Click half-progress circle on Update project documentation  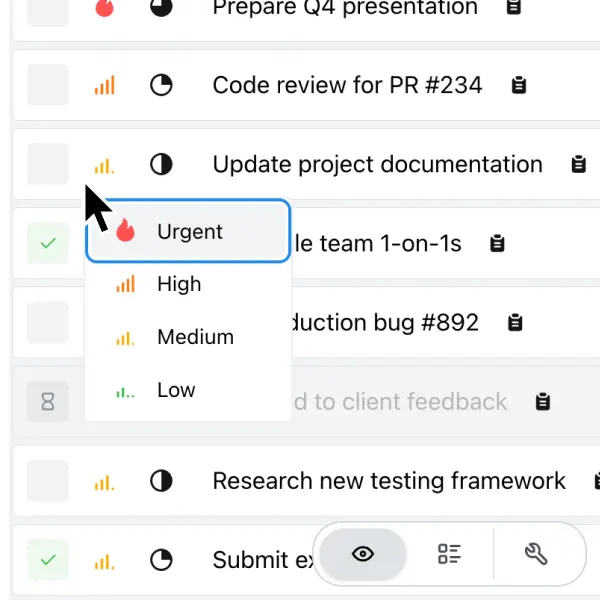pyautogui.click(x=161, y=164)
